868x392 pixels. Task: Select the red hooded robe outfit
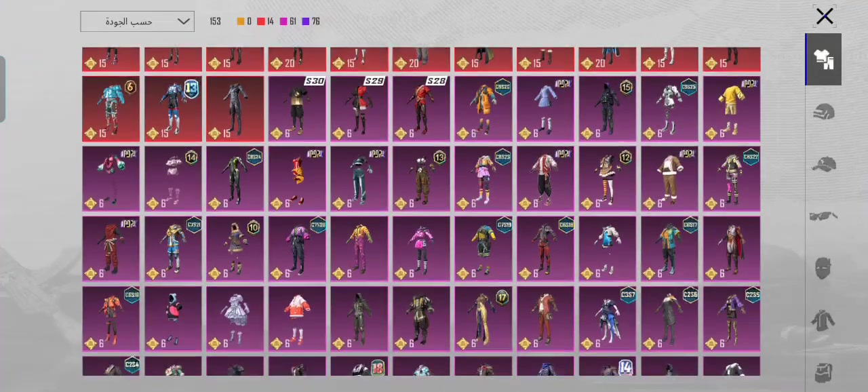coord(111,249)
